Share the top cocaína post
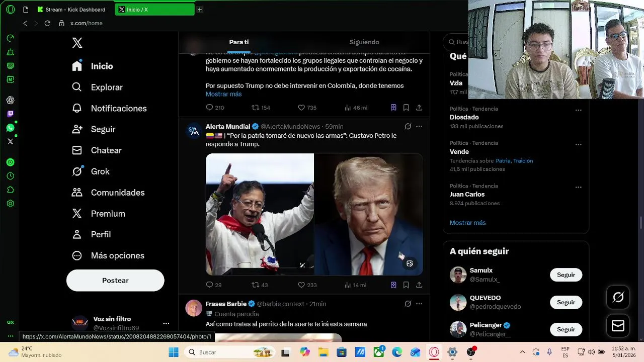Viewport: 644px width, 362px height. [419, 108]
